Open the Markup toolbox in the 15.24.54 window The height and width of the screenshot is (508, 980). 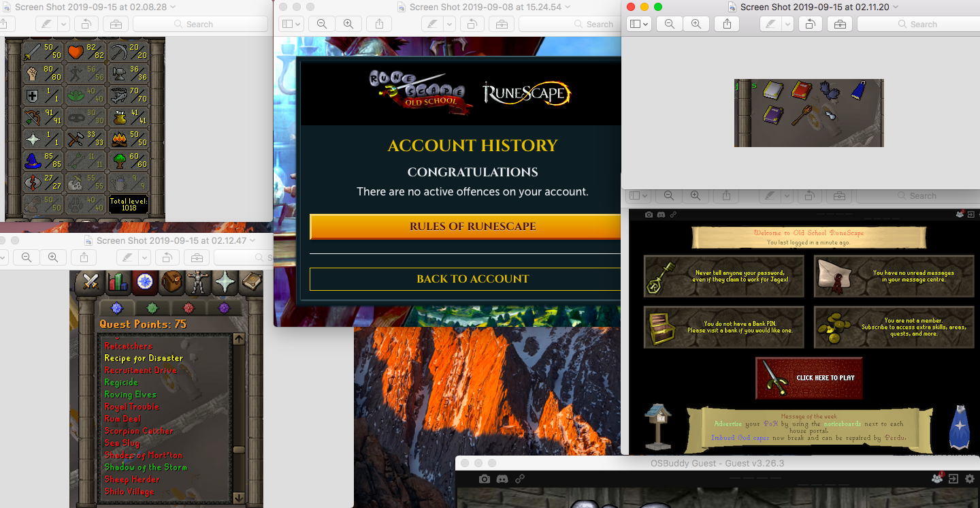(x=502, y=24)
